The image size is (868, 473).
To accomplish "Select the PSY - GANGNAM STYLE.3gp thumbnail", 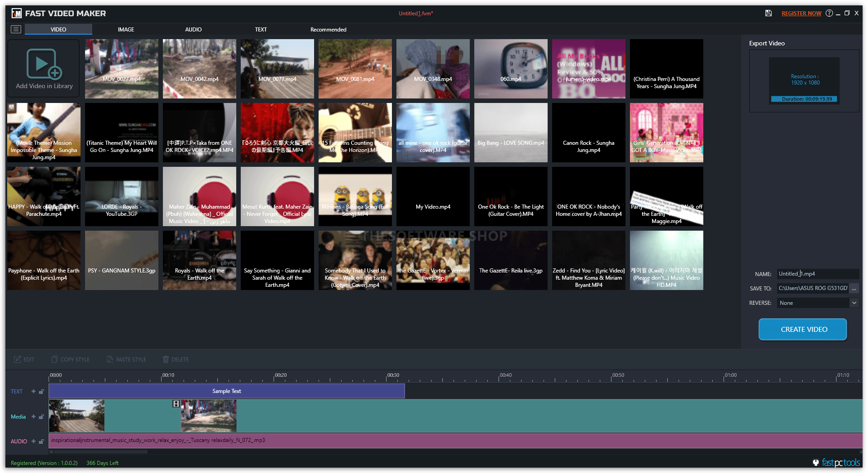I will [x=121, y=260].
